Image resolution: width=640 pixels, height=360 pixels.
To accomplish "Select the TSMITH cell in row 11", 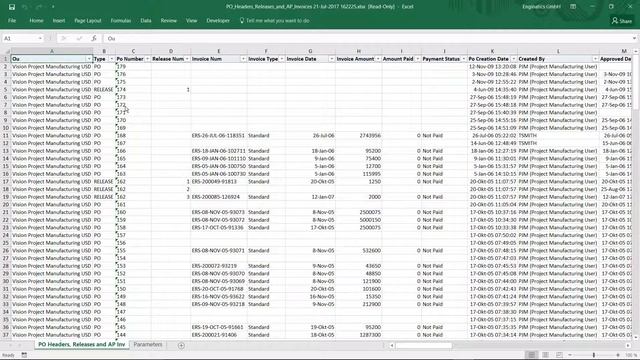I will 558,136.
